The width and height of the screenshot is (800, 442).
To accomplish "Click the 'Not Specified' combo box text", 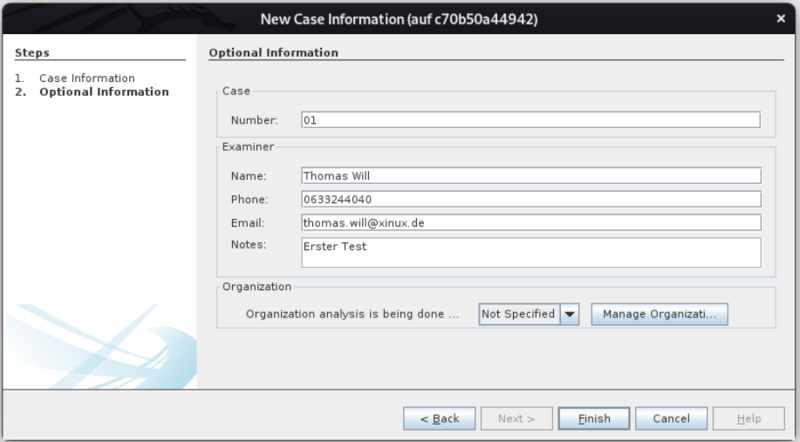I will tap(518, 314).
